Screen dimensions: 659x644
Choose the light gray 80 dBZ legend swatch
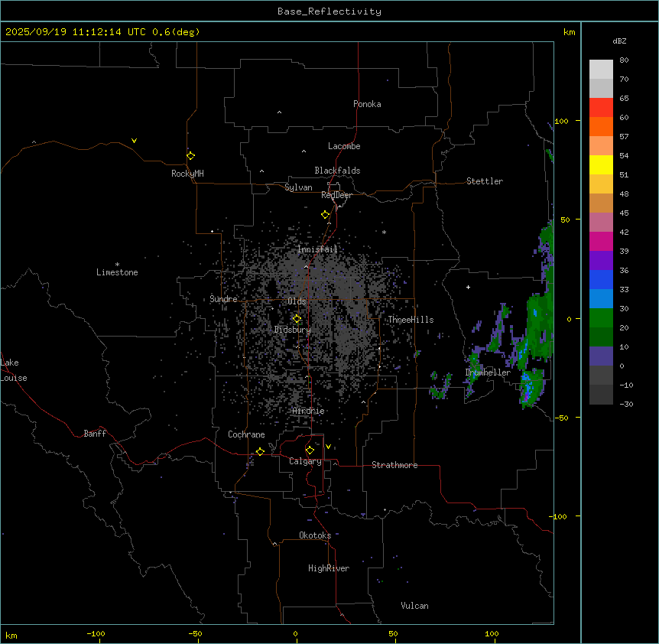pyautogui.click(x=601, y=70)
